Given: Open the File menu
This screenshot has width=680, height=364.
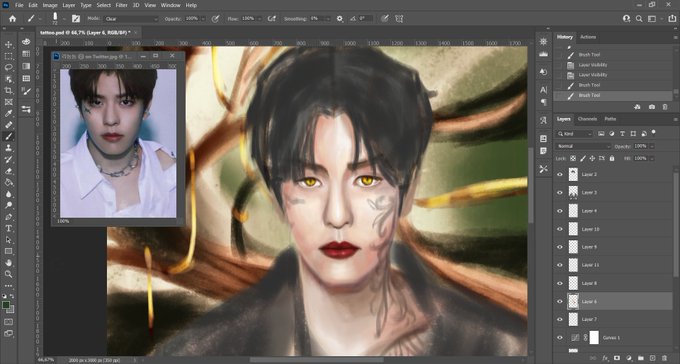Looking at the screenshot, I should pyautogui.click(x=19, y=5).
